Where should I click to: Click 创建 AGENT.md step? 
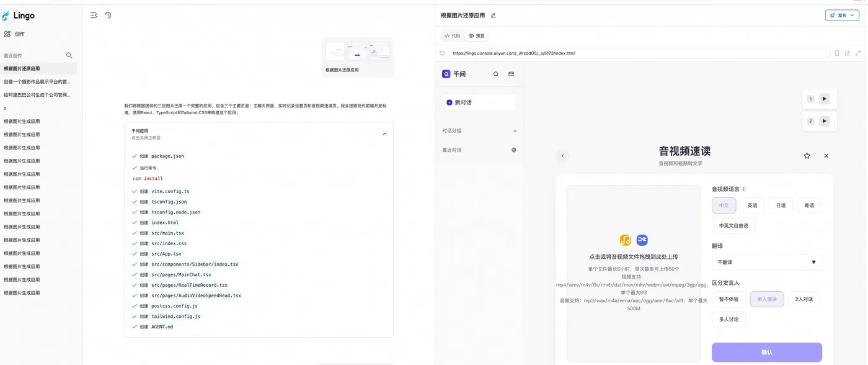coord(153,327)
